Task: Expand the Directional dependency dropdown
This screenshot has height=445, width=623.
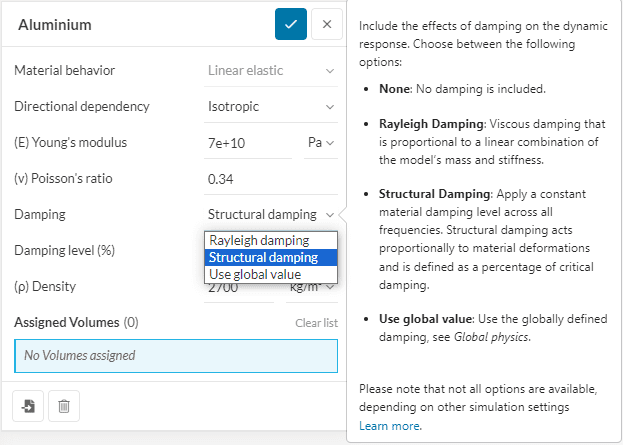Action: (x=271, y=106)
